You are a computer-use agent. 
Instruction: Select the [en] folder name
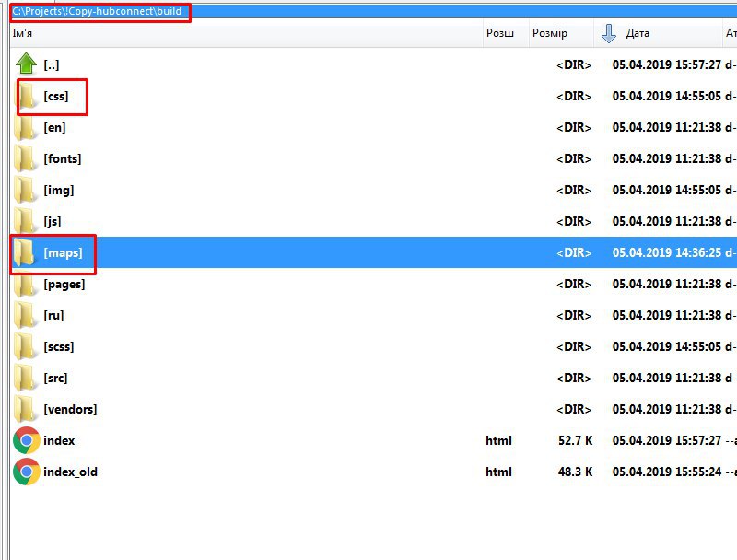pos(54,128)
